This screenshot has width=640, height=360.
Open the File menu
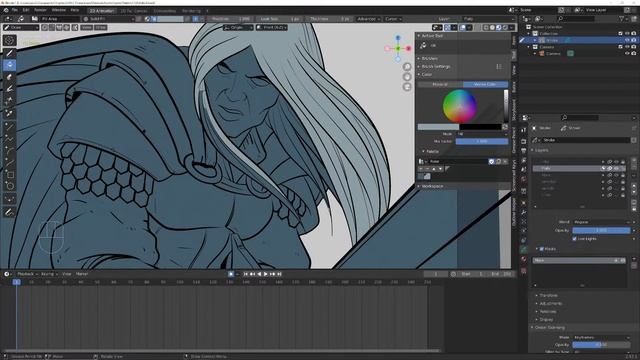pyautogui.click(x=14, y=10)
